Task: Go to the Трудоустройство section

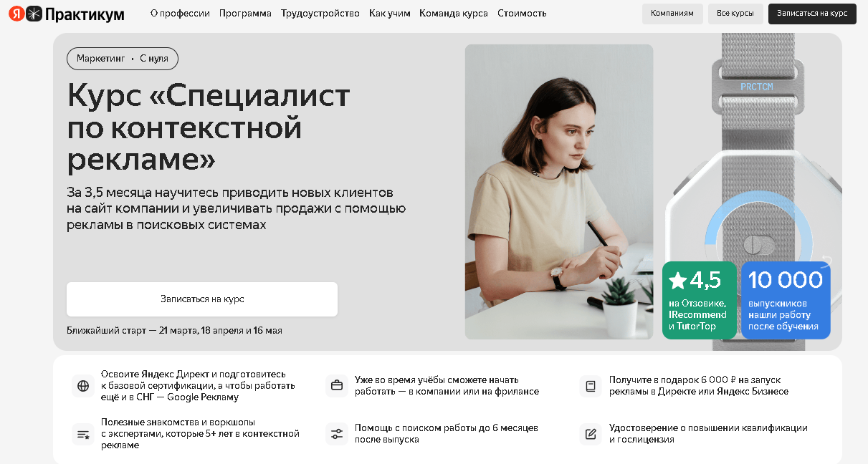Action: click(x=320, y=14)
